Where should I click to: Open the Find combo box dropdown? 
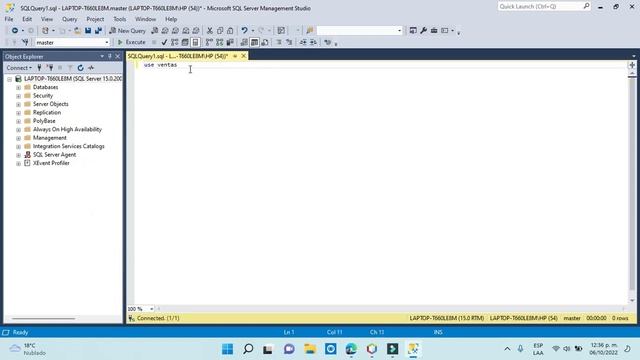[x=400, y=31]
